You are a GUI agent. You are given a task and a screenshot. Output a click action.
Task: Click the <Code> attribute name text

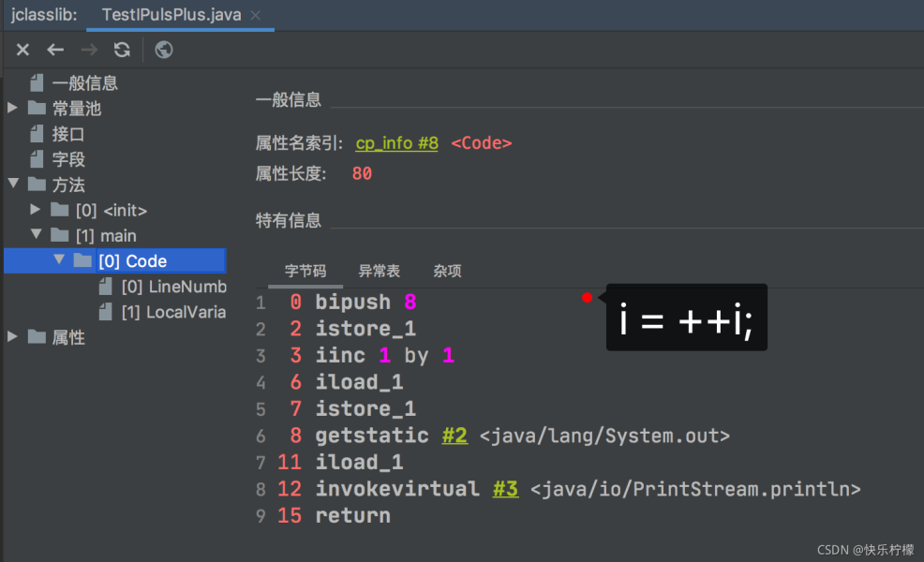click(x=482, y=143)
